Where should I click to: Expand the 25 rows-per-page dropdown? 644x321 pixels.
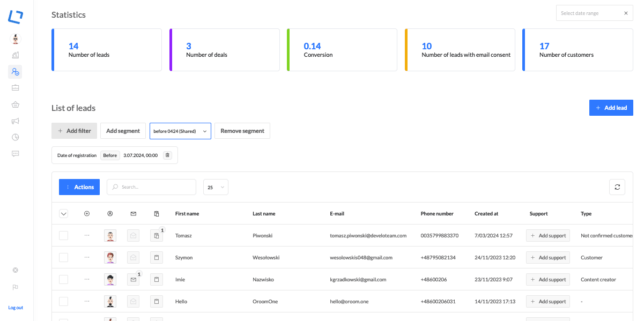click(216, 187)
